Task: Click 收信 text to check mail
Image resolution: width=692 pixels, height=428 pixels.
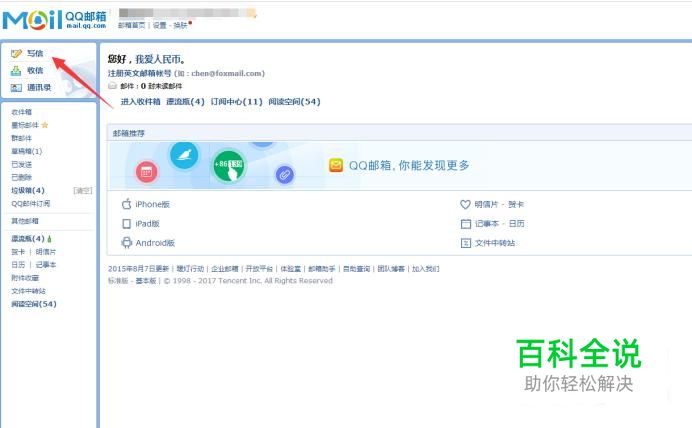Action: (x=35, y=71)
